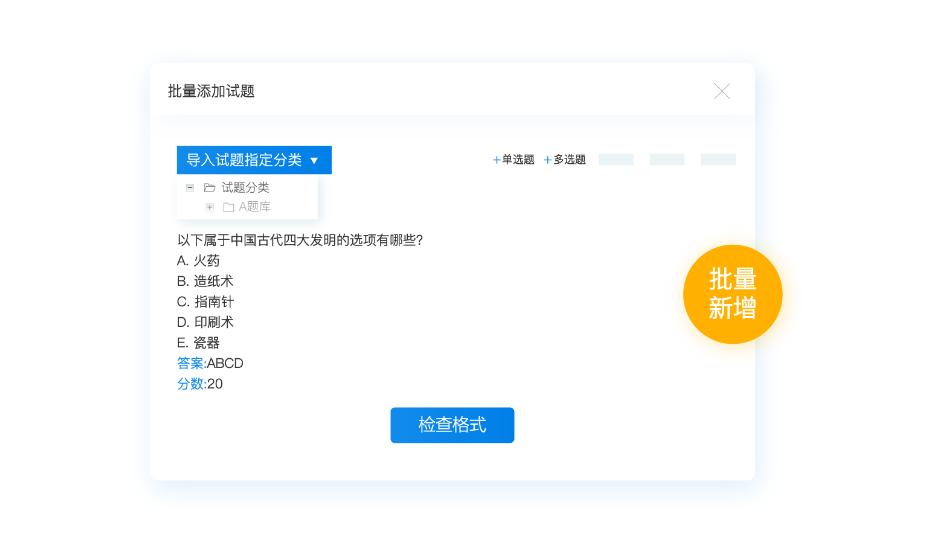The image size is (934, 541).
Task: Open the 导入试题指定分类 dropdown
Action: (x=254, y=160)
